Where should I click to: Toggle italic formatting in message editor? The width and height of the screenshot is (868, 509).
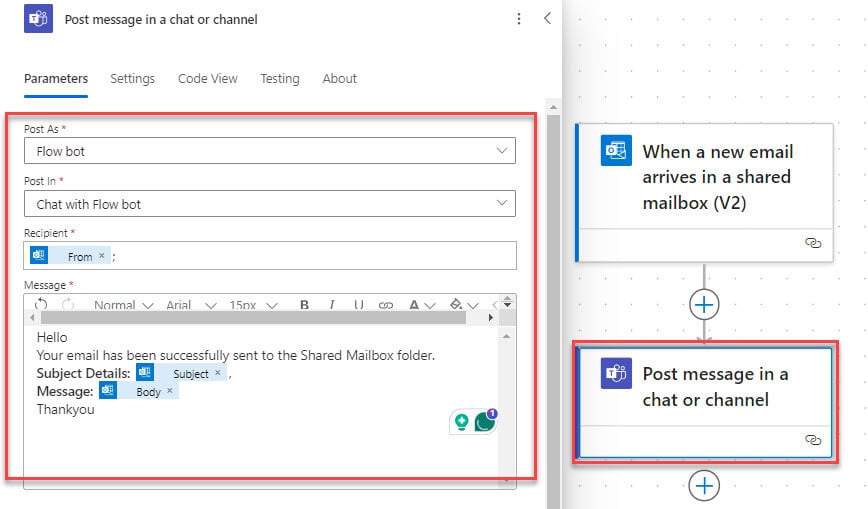click(x=332, y=305)
